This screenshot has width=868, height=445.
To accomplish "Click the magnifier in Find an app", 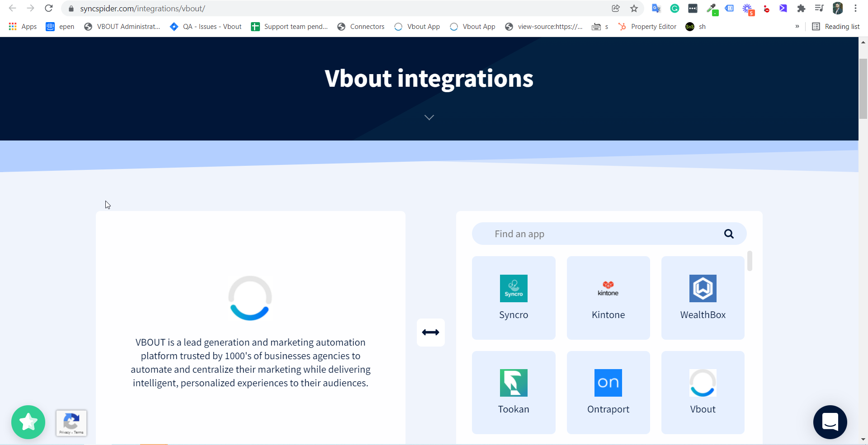I will click(x=729, y=234).
